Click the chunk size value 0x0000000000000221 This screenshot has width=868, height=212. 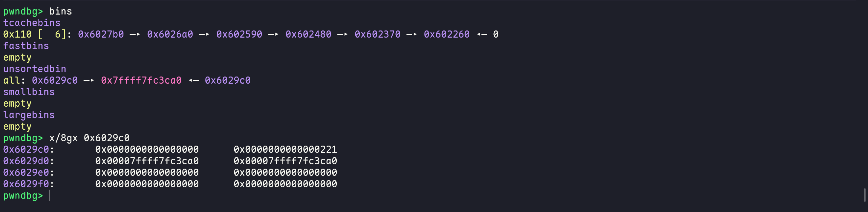(285, 150)
